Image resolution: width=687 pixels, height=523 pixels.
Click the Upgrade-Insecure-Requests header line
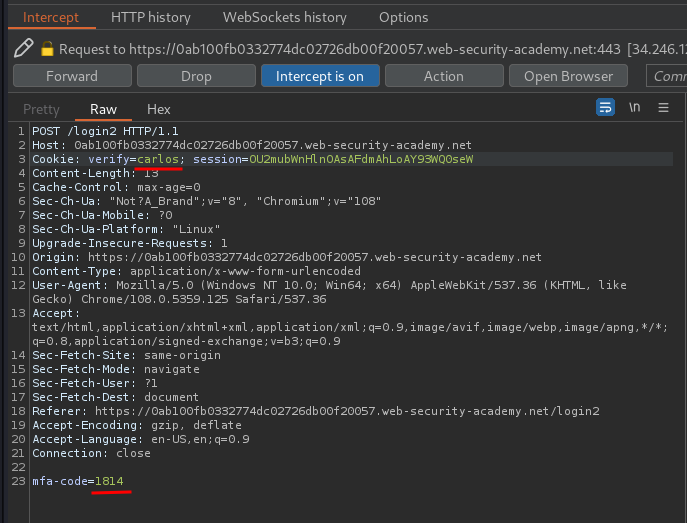[x=130, y=243]
